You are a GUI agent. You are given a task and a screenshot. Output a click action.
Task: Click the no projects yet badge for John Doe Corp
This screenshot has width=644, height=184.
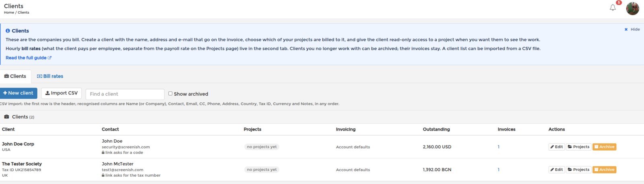(262, 147)
